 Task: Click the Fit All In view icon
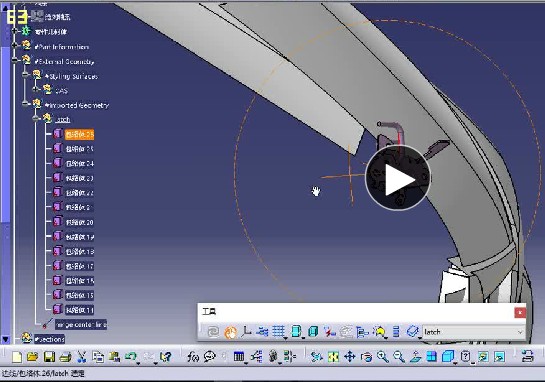pos(333,357)
